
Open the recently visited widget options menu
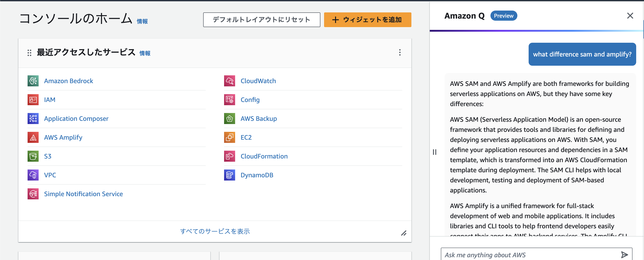pyautogui.click(x=400, y=52)
